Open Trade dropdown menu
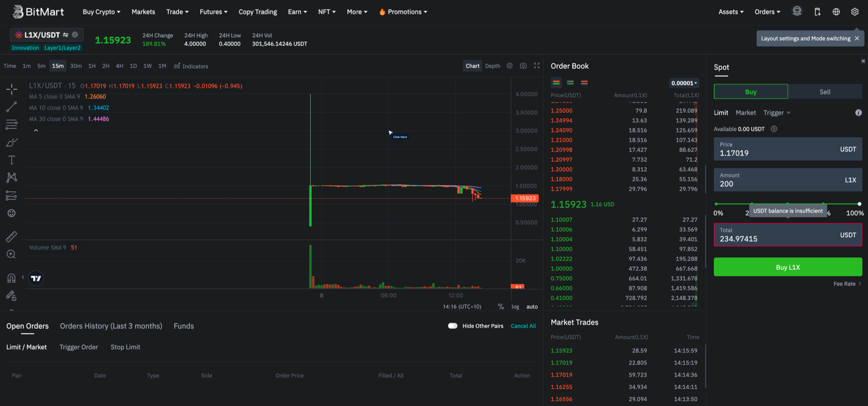Image resolution: width=868 pixels, height=406 pixels. click(177, 12)
